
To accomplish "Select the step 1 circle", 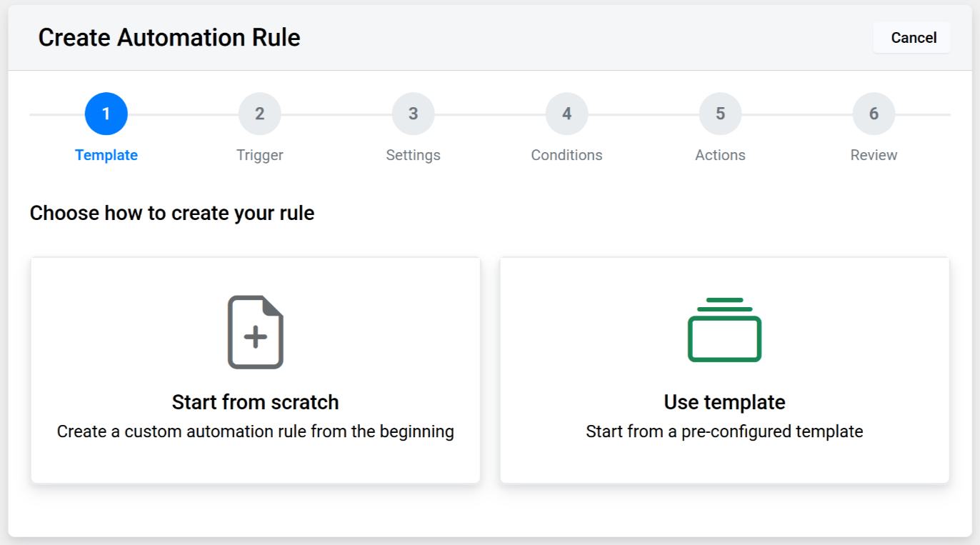I will point(106,114).
